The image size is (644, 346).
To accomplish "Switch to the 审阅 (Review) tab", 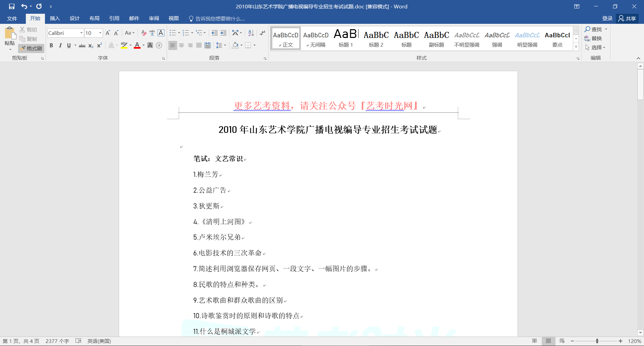I will 154,18.
